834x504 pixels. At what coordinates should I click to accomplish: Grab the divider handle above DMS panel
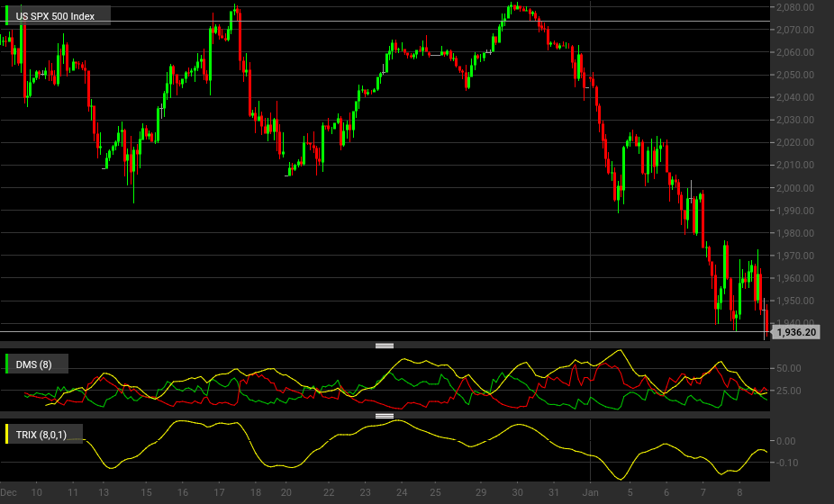[x=385, y=346]
